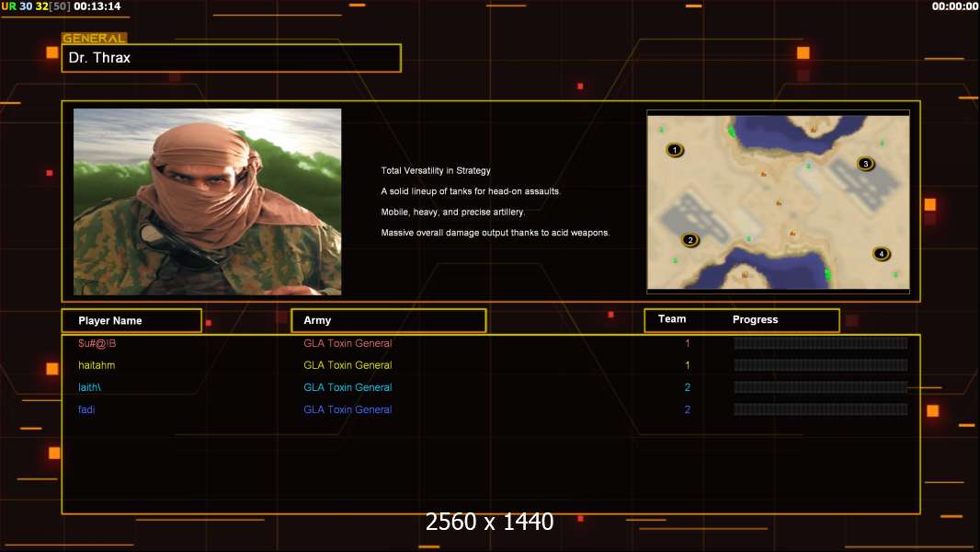Click 'Total Versatility in Strategy' text
The width and height of the screenshot is (980, 552).
(436, 171)
